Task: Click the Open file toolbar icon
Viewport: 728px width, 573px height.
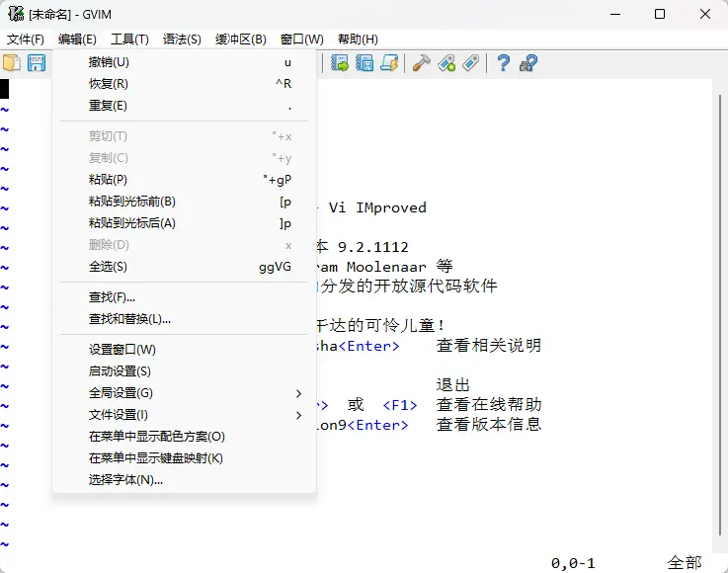Action: 12,62
